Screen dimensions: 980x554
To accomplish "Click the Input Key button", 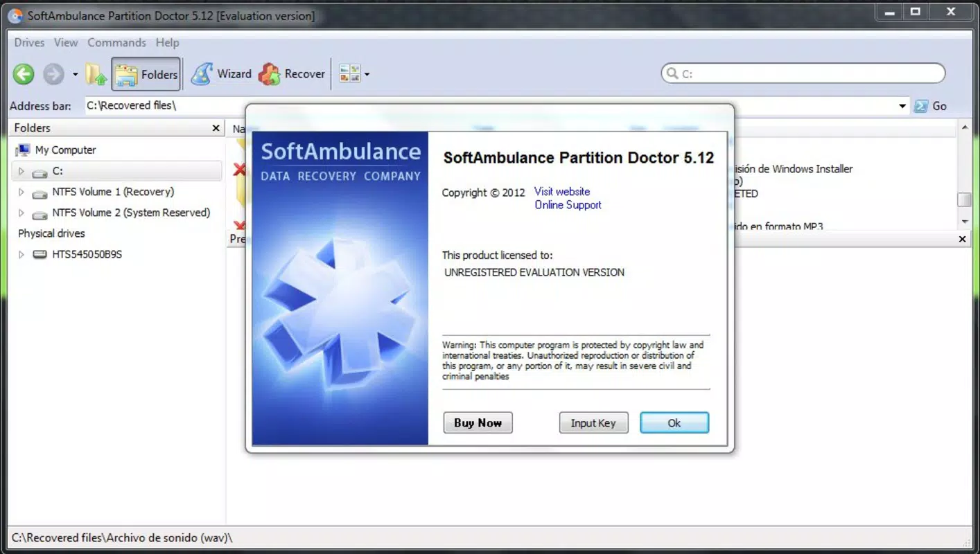I will [x=593, y=423].
